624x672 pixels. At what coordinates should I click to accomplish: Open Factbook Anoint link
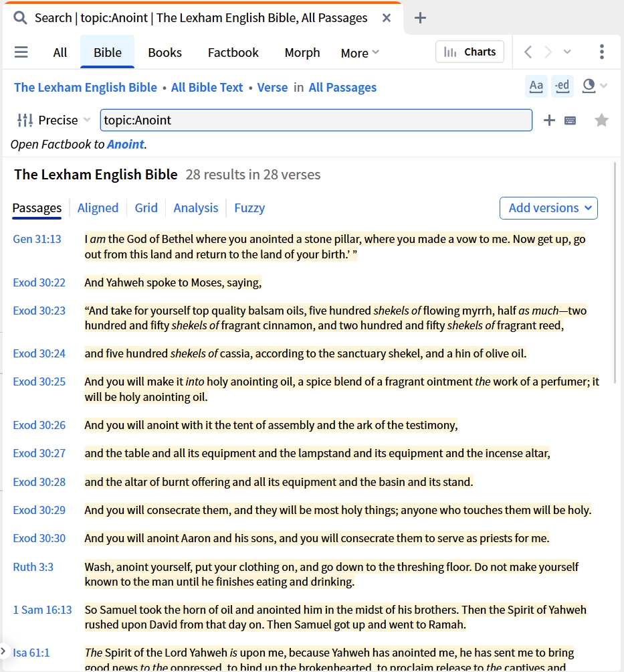(126, 145)
